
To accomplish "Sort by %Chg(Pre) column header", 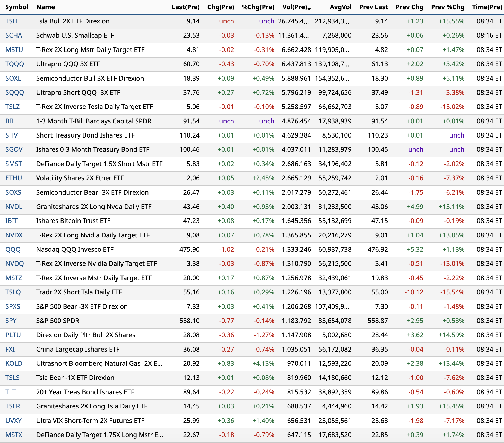I will [x=258, y=7].
